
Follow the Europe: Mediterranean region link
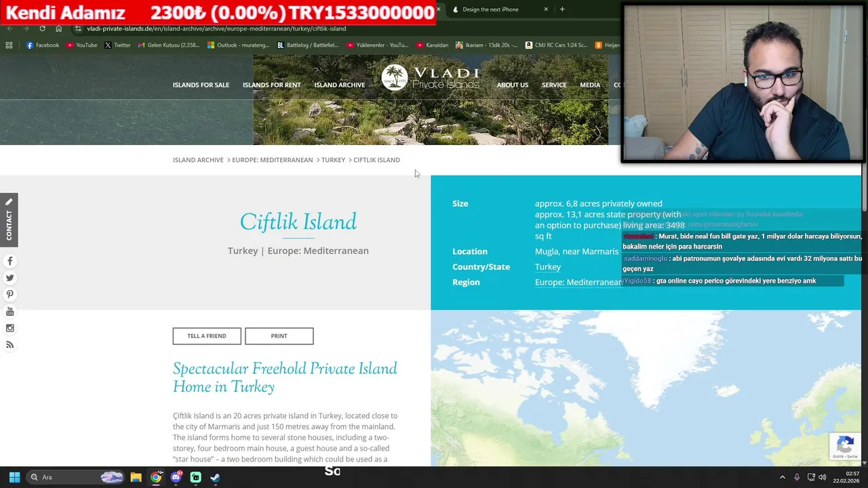tap(578, 283)
